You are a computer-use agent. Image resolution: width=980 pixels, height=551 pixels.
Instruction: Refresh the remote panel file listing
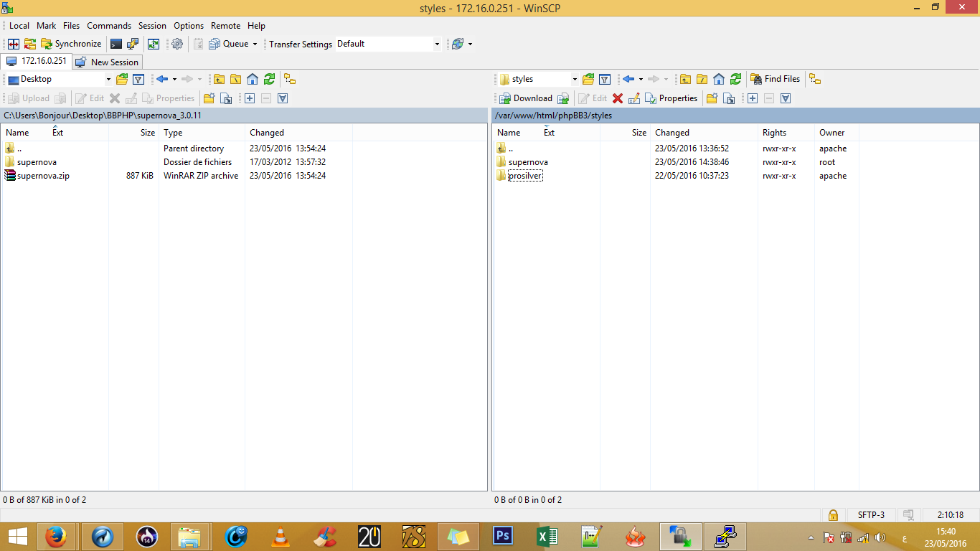(x=735, y=79)
